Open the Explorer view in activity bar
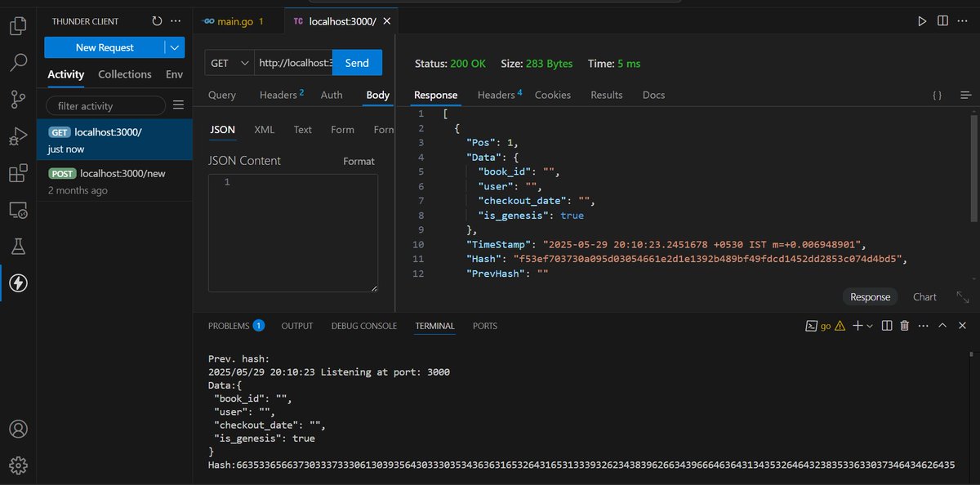 click(x=18, y=26)
